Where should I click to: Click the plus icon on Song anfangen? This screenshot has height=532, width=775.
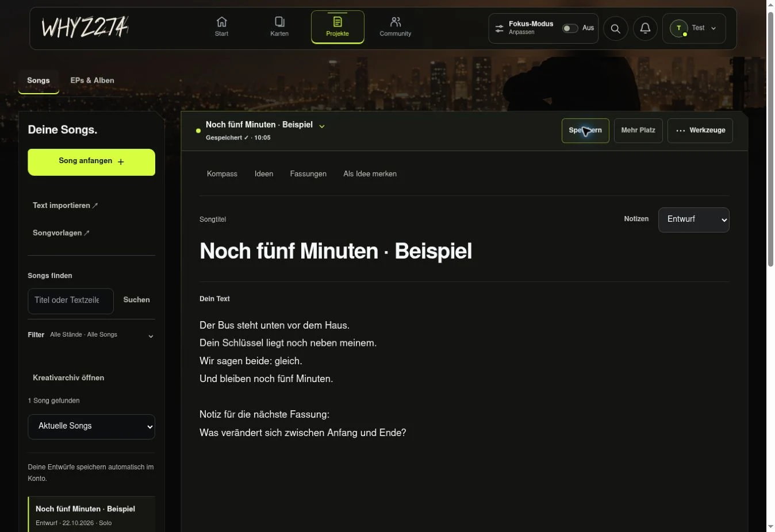(x=121, y=162)
